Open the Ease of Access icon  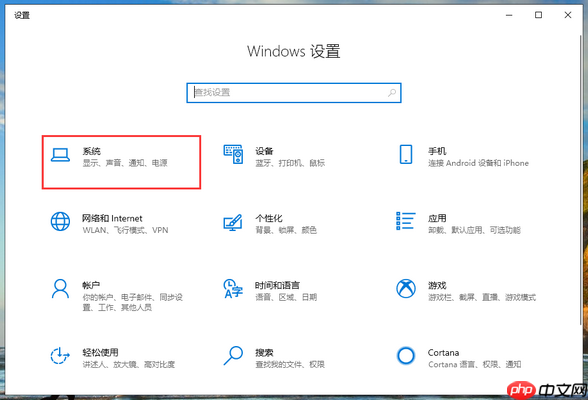tap(60, 355)
